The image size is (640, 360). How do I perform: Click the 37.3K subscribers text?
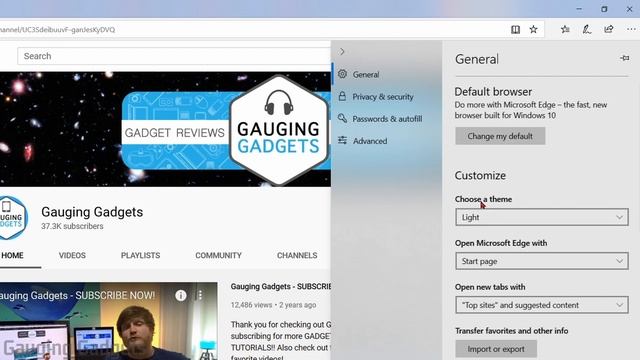[72, 226]
